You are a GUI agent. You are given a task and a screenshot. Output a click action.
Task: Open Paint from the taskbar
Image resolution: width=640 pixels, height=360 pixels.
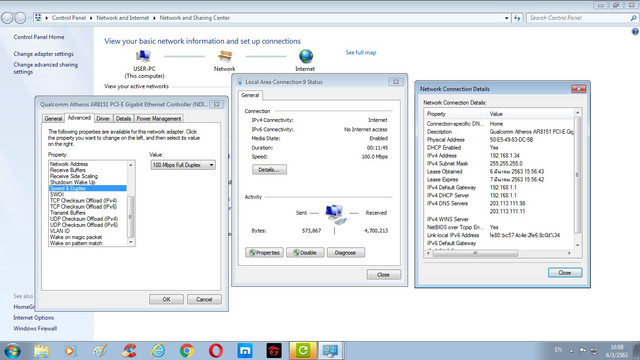click(x=100, y=351)
